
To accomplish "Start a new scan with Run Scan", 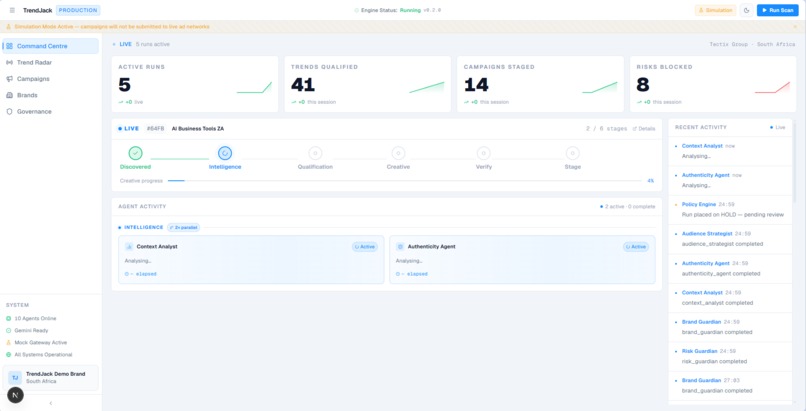I will pyautogui.click(x=777, y=10).
